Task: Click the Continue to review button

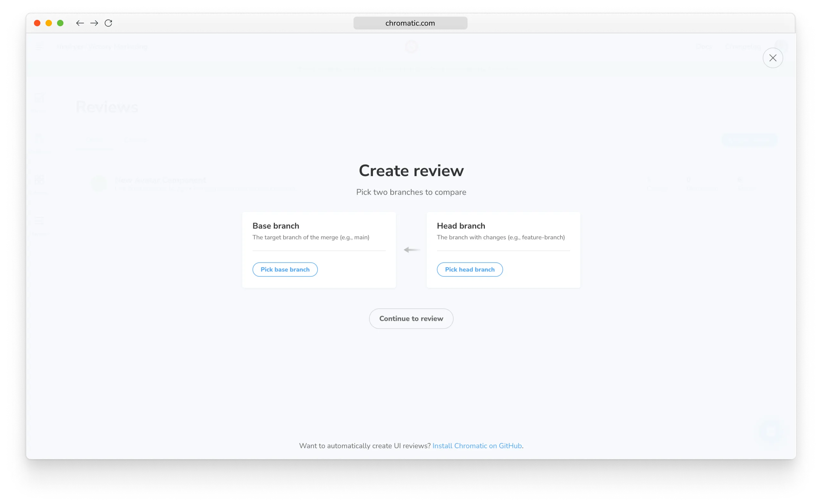Action: click(411, 318)
